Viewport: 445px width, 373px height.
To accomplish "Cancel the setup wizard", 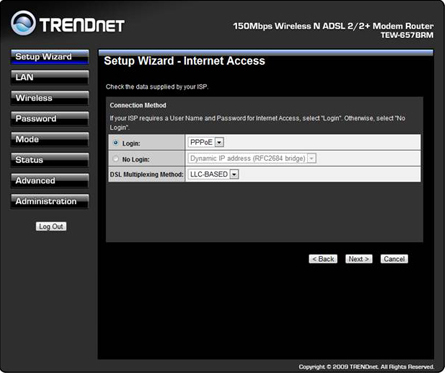I will 394,259.
